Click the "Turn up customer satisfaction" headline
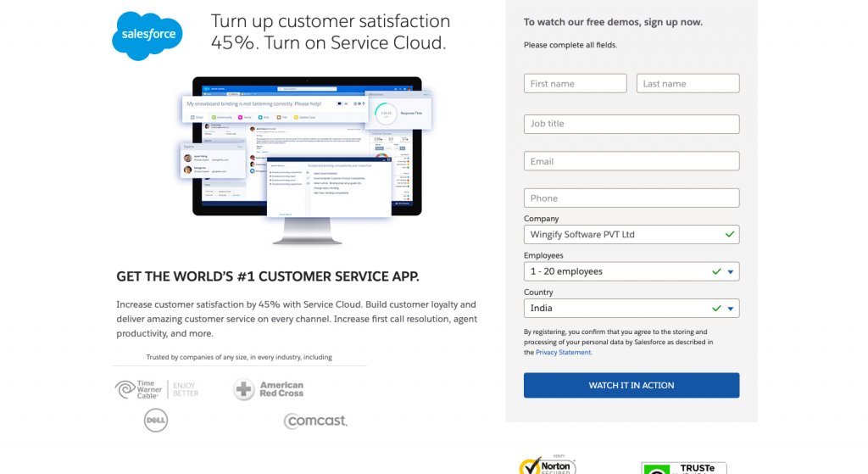Image resolution: width=868 pixels, height=474 pixels. click(331, 31)
